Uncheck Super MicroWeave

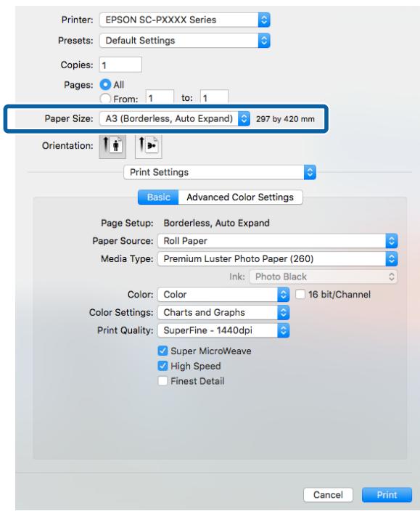tap(162, 351)
